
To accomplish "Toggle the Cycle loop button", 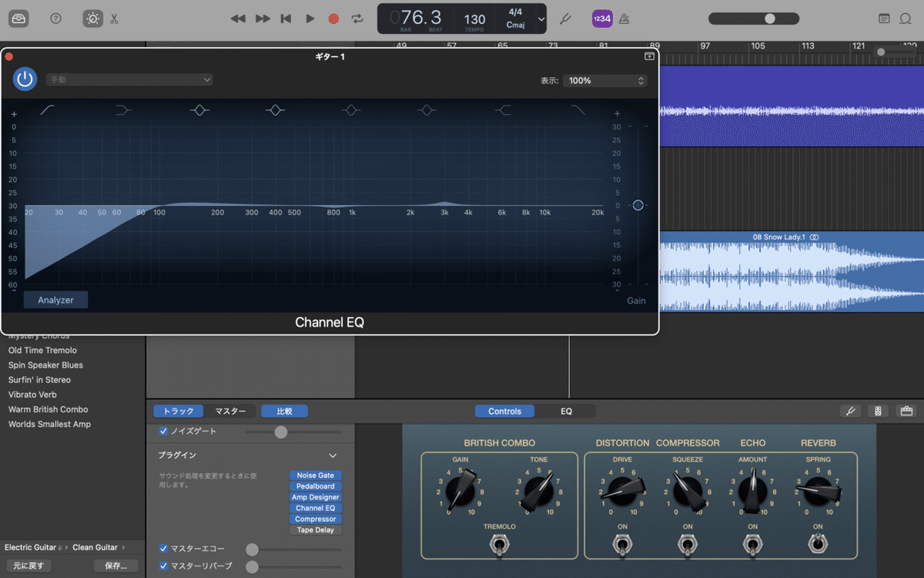I will coord(357,18).
